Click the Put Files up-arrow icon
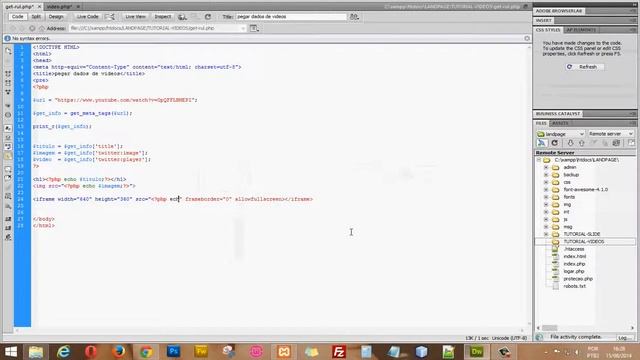This screenshot has width=640, height=360. click(582, 143)
